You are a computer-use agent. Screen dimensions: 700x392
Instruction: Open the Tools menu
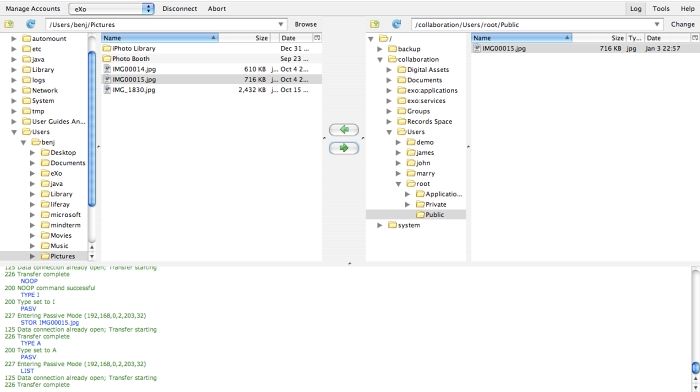point(661,8)
